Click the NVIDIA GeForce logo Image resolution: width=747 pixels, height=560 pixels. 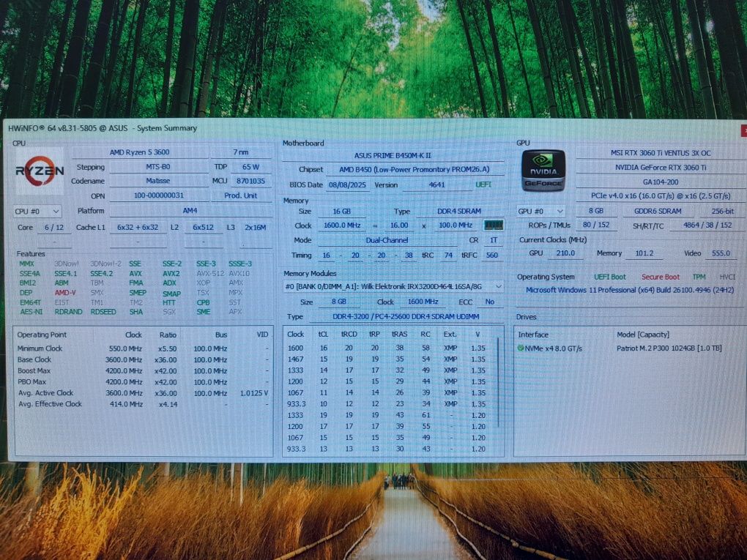543,171
